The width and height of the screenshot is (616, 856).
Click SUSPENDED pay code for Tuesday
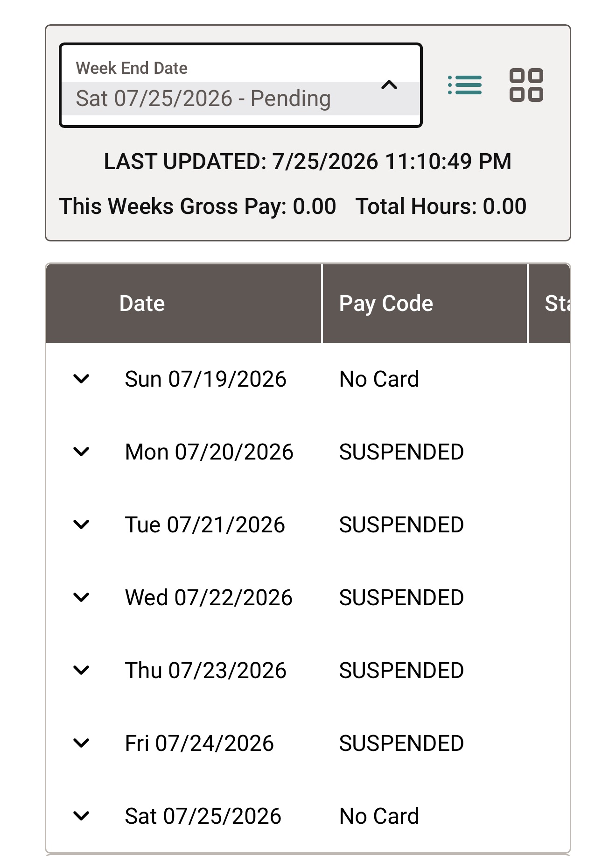point(401,525)
